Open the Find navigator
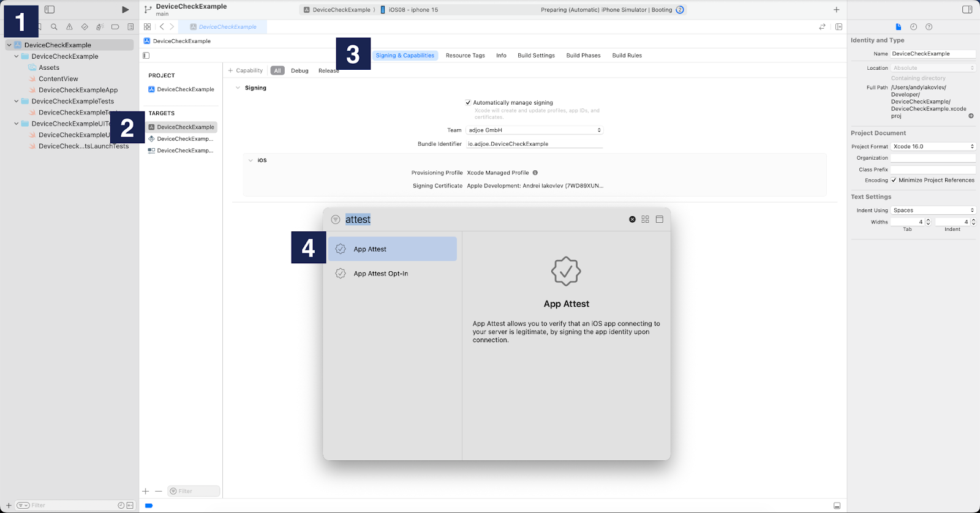 54,27
